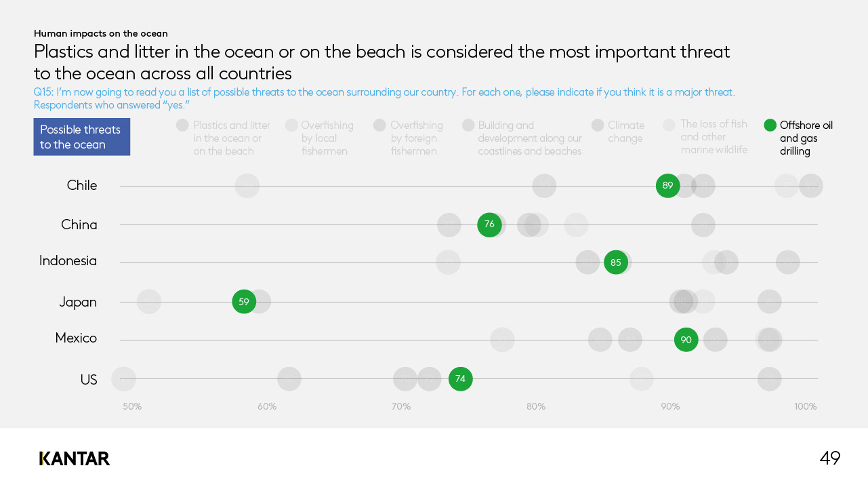This screenshot has height=489, width=868.
Task: Click the Indonesia row label
Action: pyautogui.click(x=68, y=260)
